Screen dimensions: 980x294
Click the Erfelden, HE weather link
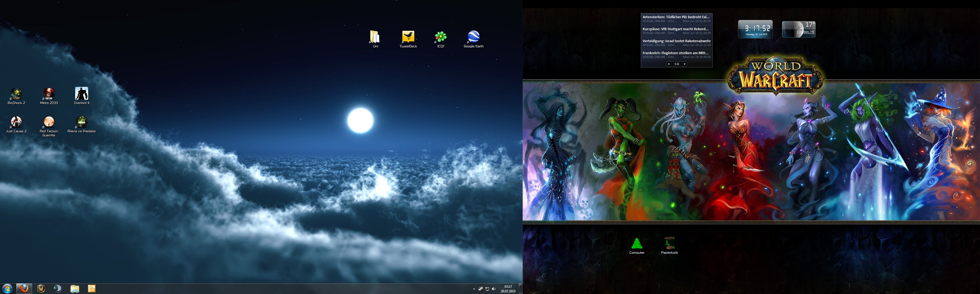click(x=806, y=32)
